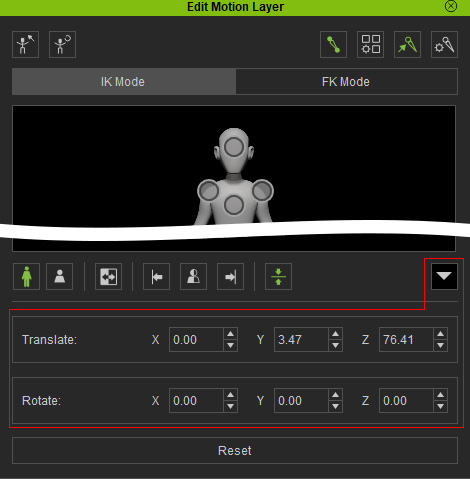Open the grid settings icon with gears

click(370, 44)
